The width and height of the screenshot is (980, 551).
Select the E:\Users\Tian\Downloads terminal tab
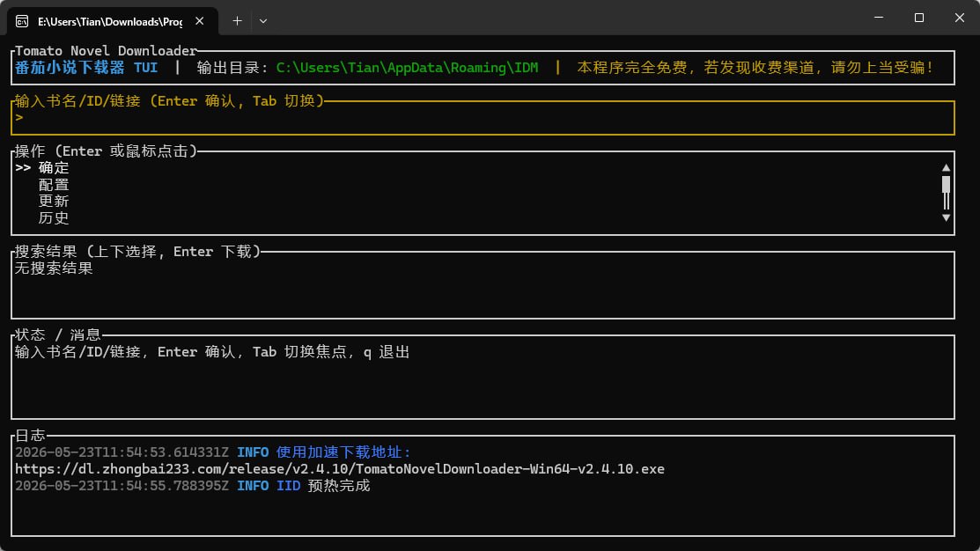(x=113, y=21)
